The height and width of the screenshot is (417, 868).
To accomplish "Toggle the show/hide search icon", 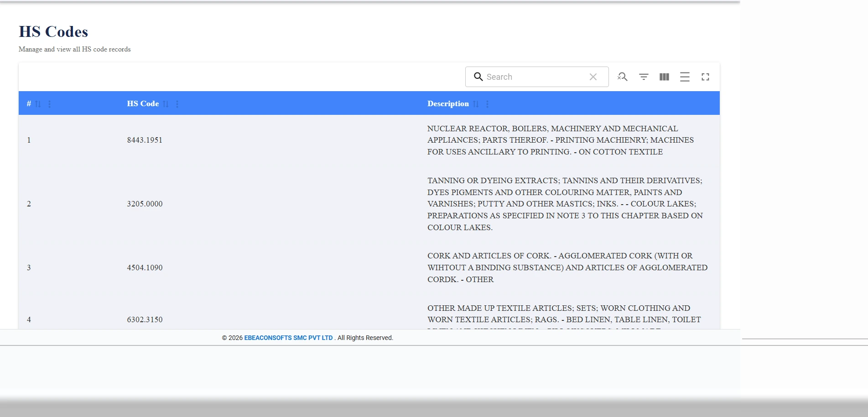I will tap(623, 77).
